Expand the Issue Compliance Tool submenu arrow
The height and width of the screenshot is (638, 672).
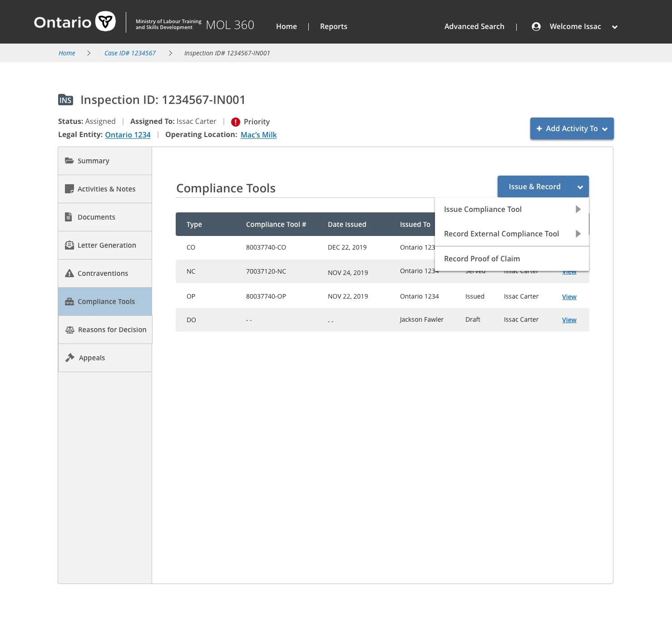click(x=578, y=209)
